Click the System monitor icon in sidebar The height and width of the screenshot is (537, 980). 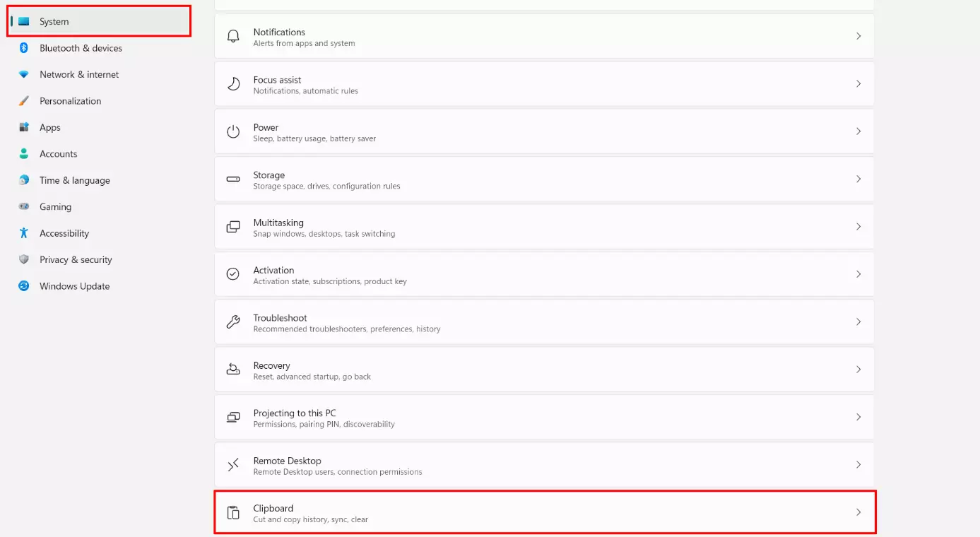24,22
